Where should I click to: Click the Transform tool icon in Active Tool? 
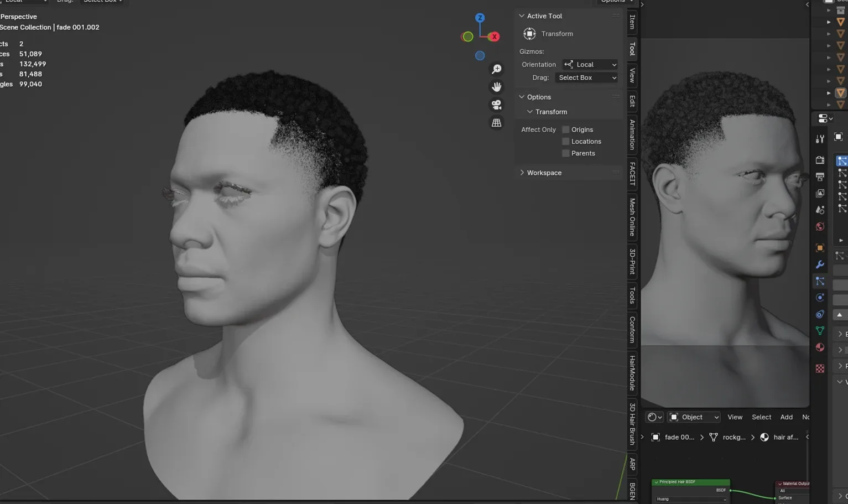(x=529, y=34)
